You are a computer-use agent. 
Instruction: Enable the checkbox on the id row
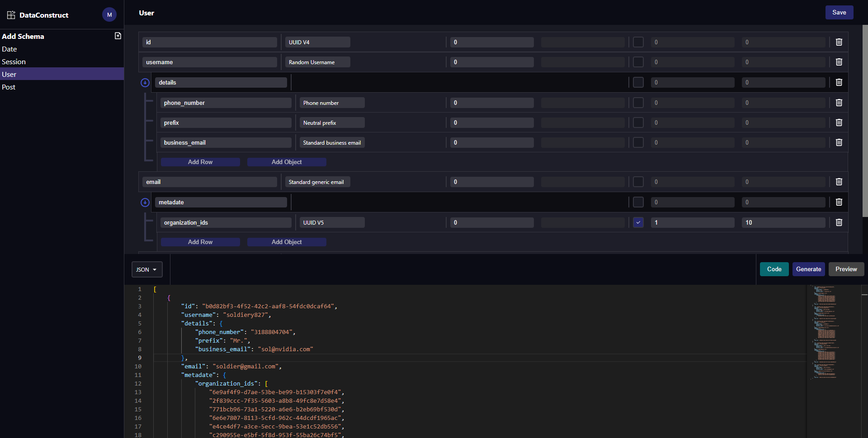point(638,42)
